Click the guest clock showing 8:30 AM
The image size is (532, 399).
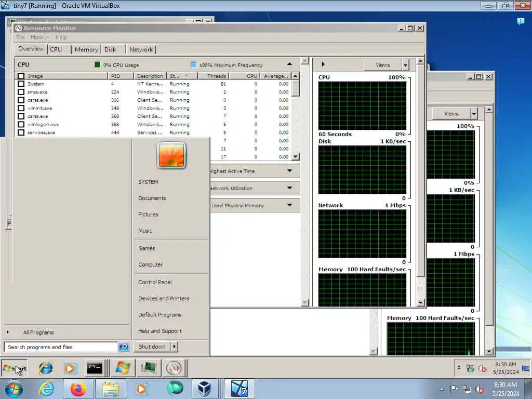[506, 368]
